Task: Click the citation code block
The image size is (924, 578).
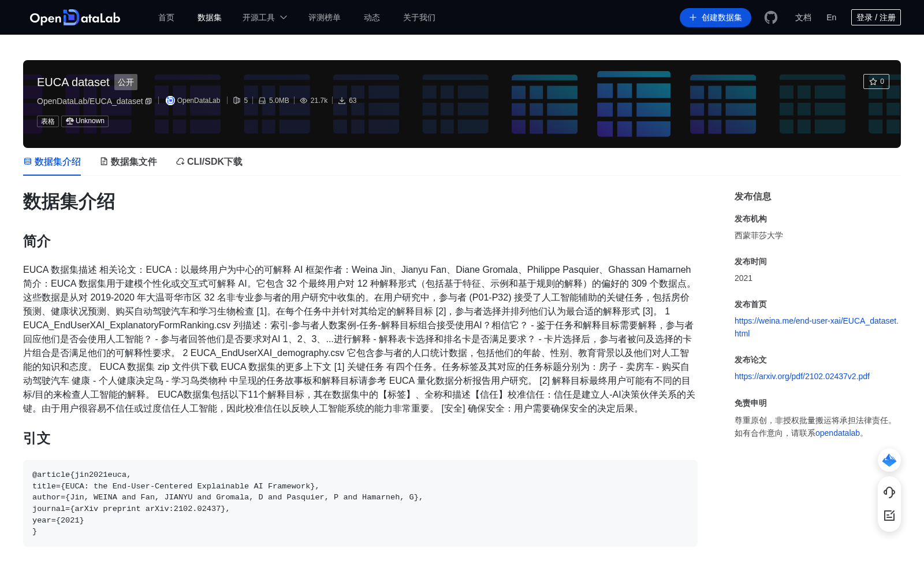Action: (x=360, y=503)
